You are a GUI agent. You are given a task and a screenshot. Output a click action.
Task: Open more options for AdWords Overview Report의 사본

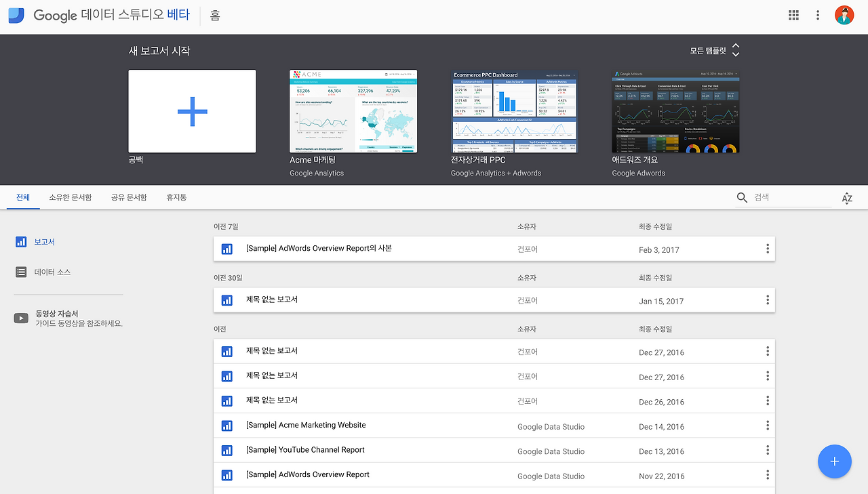click(768, 249)
